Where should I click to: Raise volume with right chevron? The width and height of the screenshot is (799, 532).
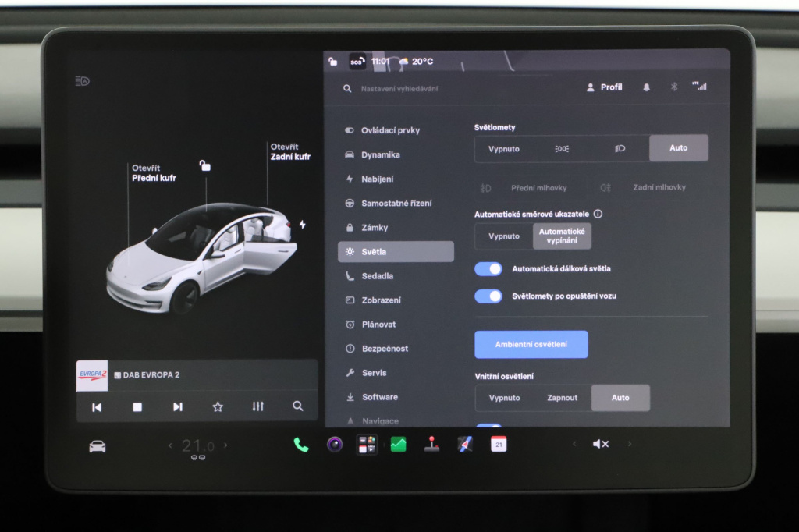(x=630, y=444)
